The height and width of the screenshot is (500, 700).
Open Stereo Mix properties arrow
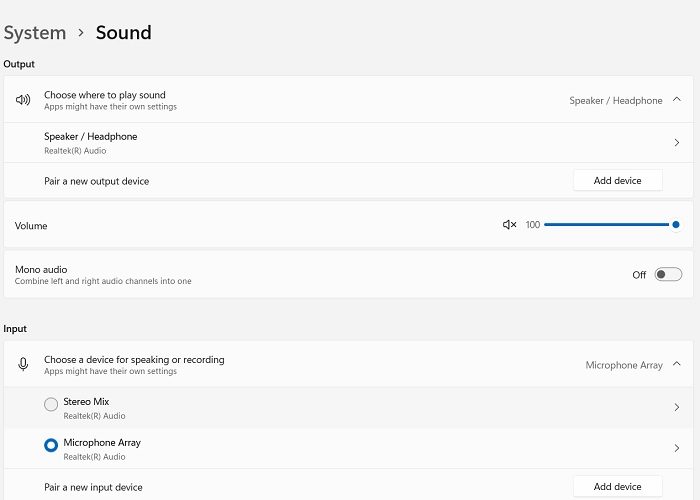click(x=676, y=408)
